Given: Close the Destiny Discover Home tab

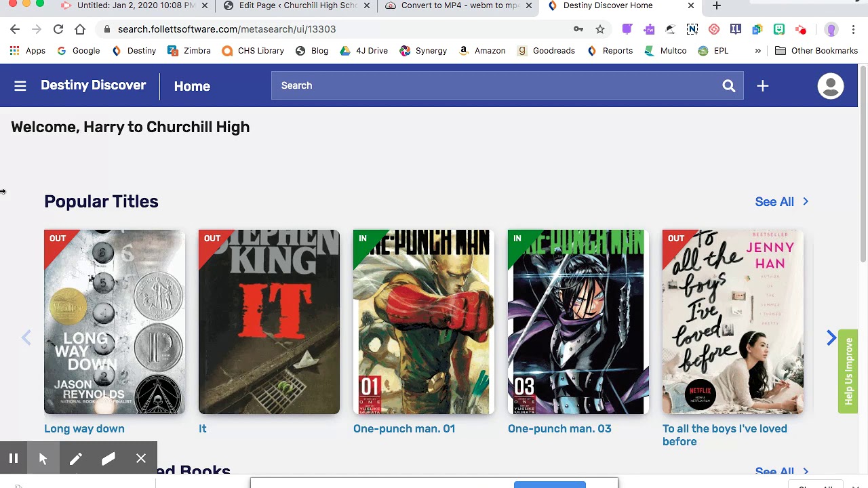Looking at the screenshot, I should (691, 5).
